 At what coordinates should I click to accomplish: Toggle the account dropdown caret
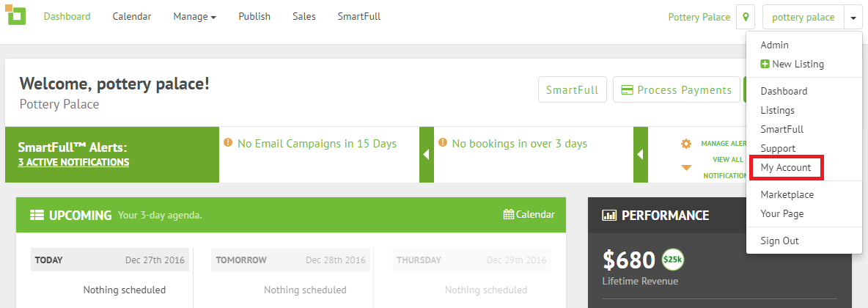click(853, 17)
